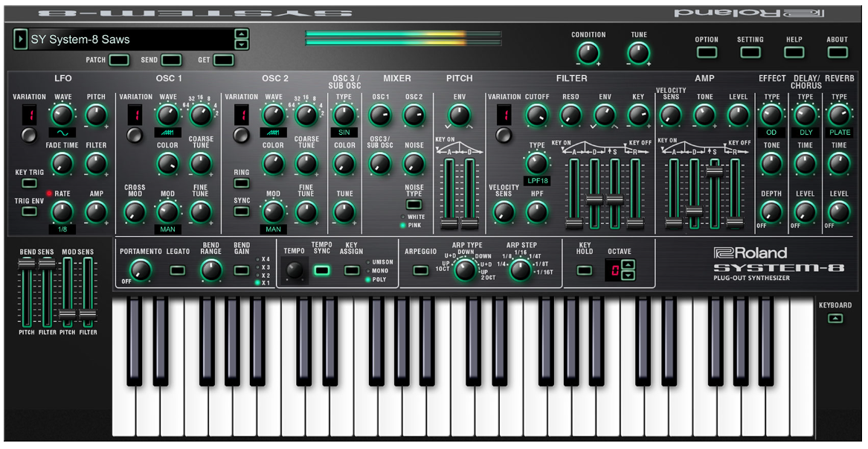Click the master TUNE knob

639,54
